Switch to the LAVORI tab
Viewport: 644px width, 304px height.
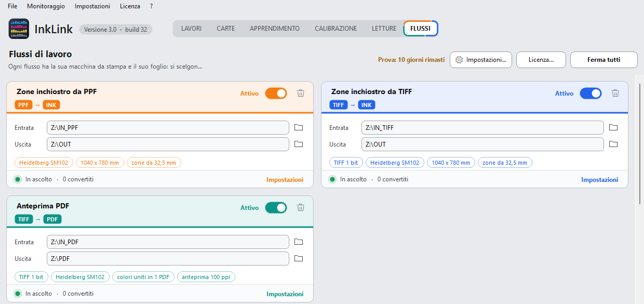[192, 29]
